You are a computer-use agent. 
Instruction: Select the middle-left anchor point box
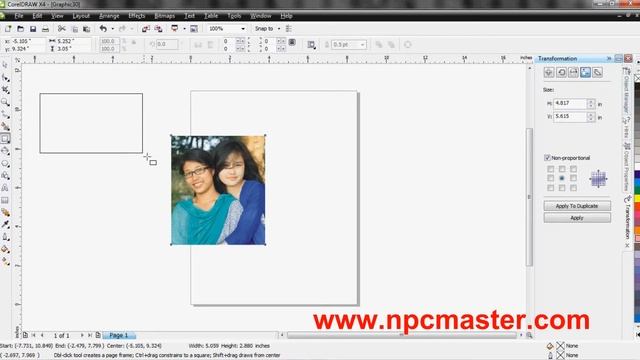(551, 178)
